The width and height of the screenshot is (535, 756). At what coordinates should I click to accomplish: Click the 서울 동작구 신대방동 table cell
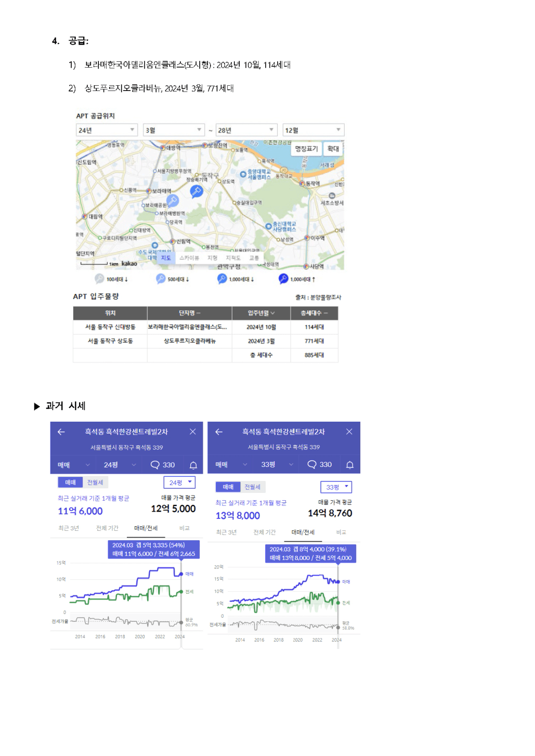click(x=110, y=327)
